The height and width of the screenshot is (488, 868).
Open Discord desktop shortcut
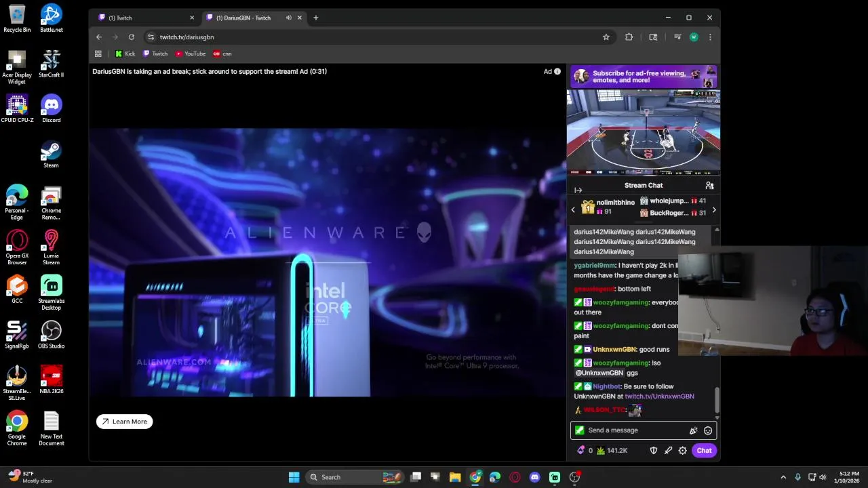click(51, 108)
